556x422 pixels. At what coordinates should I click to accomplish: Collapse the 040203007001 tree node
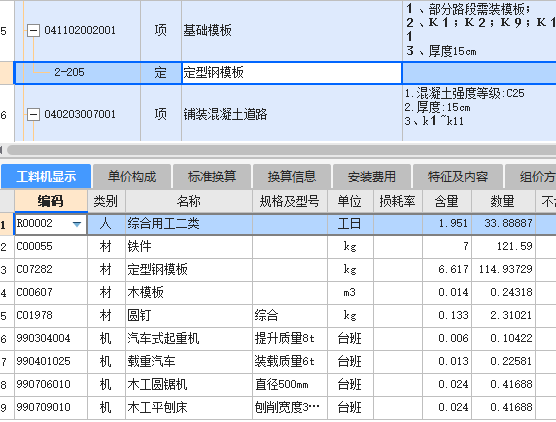(x=33, y=115)
